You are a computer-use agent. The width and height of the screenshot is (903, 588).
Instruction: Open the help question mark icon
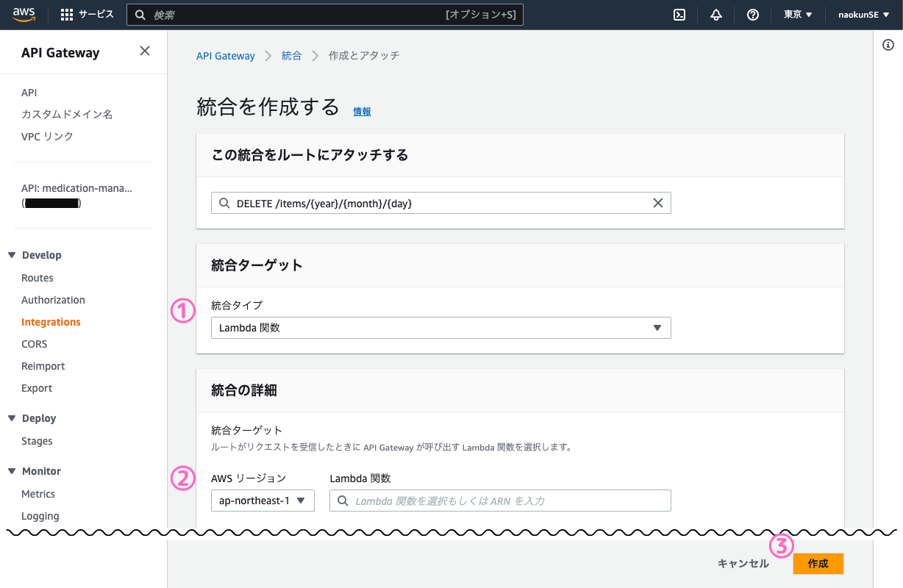753,15
